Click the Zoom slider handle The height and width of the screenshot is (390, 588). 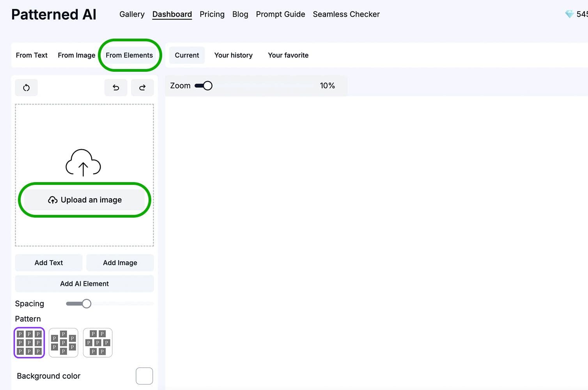click(x=208, y=86)
